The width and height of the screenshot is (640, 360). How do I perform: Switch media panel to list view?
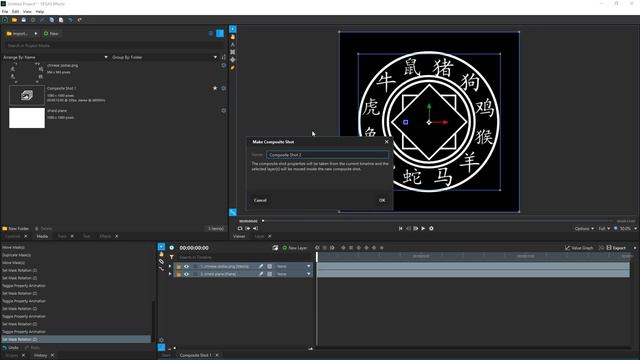pyautogui.click(x=211, y=33)
